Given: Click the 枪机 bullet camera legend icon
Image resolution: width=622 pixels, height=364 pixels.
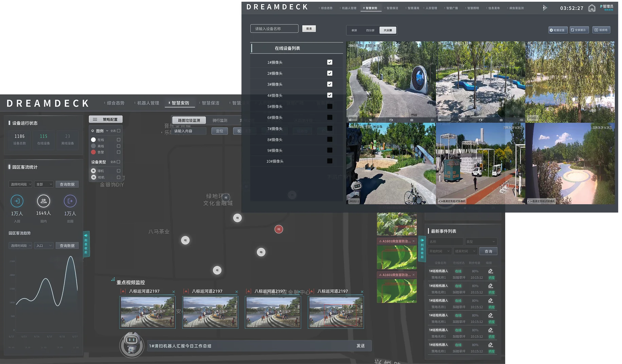Looking at the screenshot, I should [93, 177].
